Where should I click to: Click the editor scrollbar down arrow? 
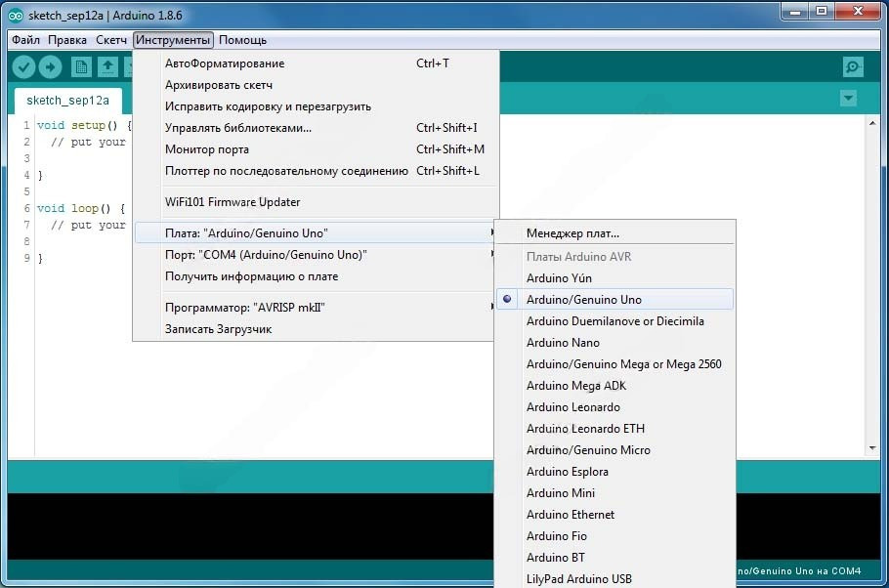click(x=872, y=448)
